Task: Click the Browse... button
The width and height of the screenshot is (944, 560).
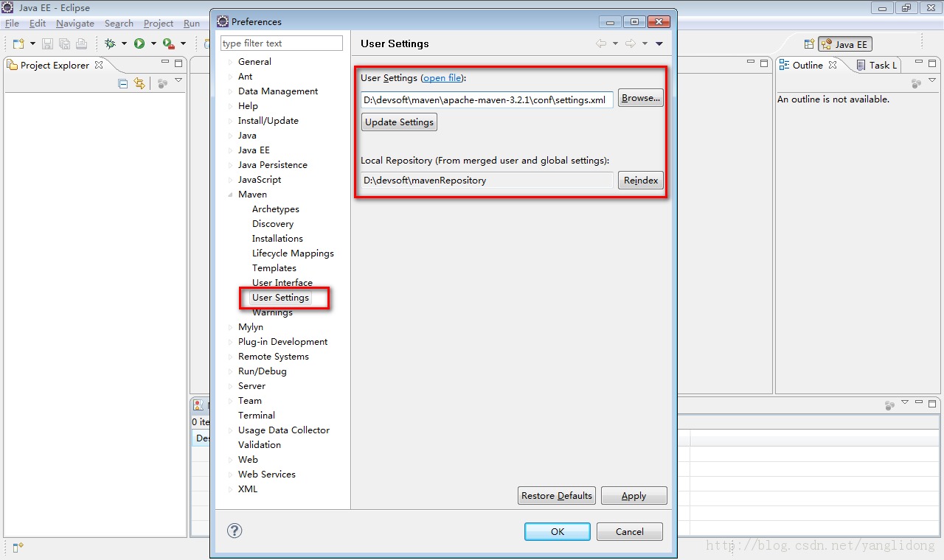Action: tap(640, 98)
